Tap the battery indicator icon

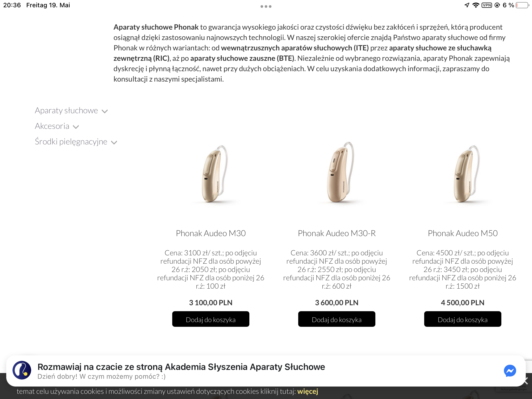[523, 5]
